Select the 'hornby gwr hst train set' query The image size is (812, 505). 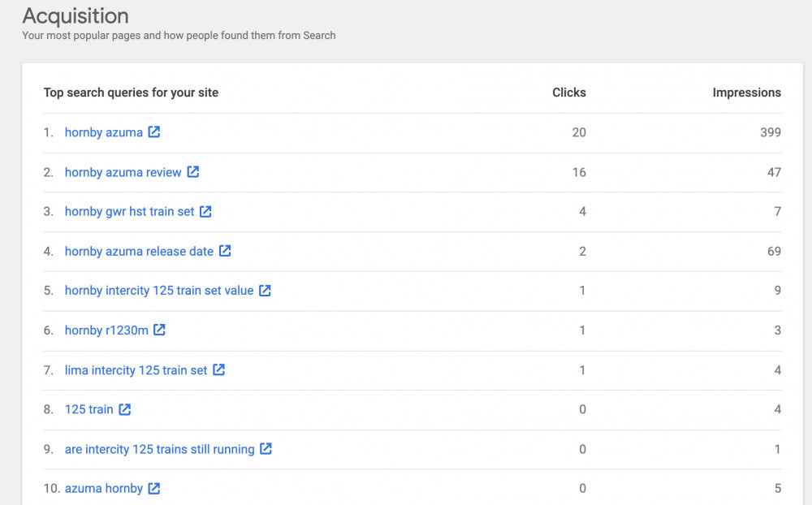point(129,212)
